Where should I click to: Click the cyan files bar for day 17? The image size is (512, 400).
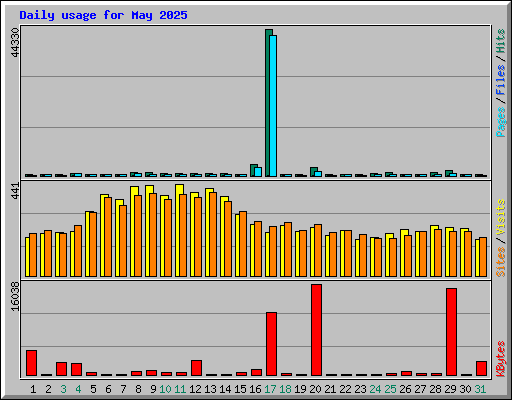click(x=273, y=106)
